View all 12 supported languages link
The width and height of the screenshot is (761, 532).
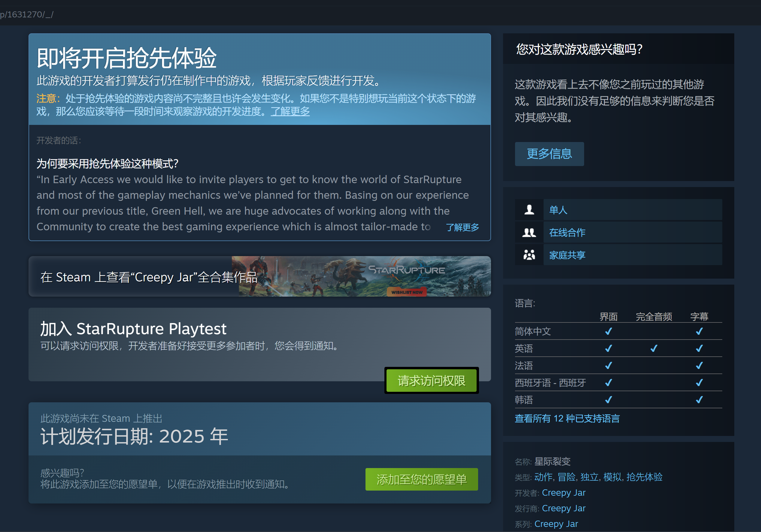tap(567, 419)
